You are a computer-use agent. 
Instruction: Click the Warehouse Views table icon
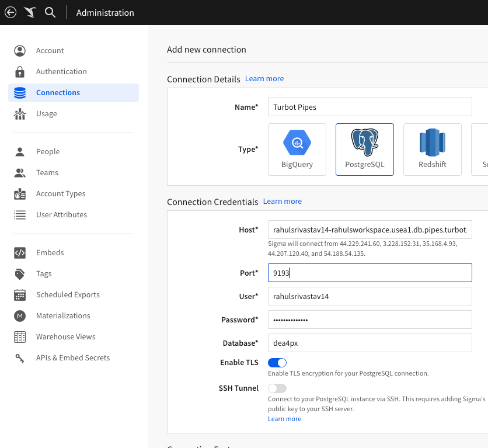pos(20,337)
